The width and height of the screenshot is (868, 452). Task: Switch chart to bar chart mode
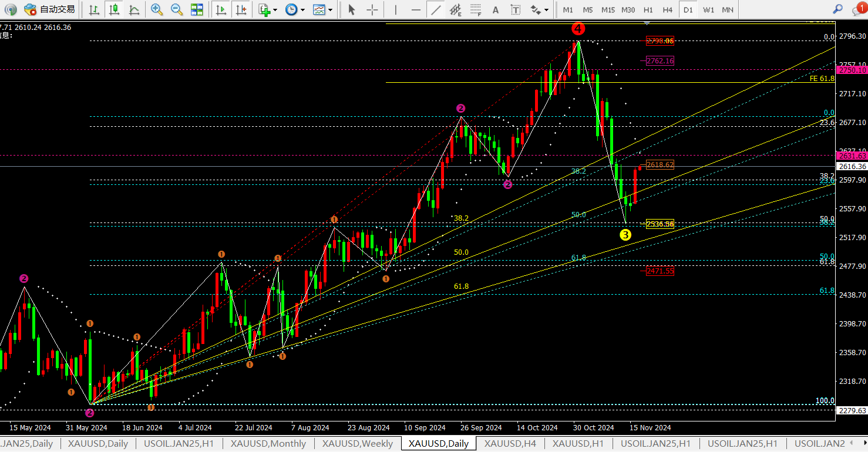coord(94,9)
